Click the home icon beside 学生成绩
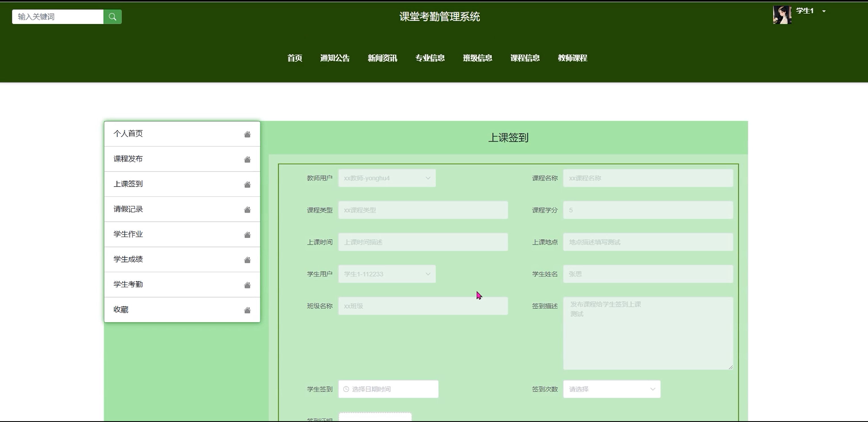 pos(247,260)
